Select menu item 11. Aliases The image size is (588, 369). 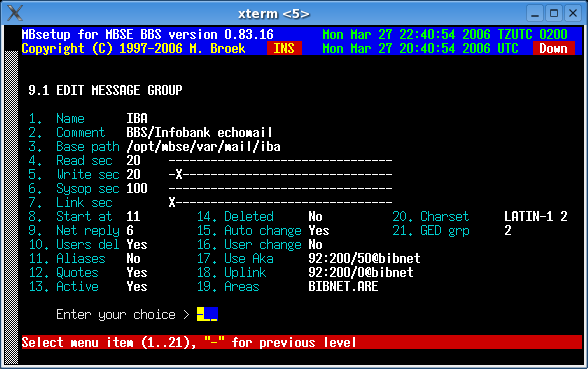(67, 258)
